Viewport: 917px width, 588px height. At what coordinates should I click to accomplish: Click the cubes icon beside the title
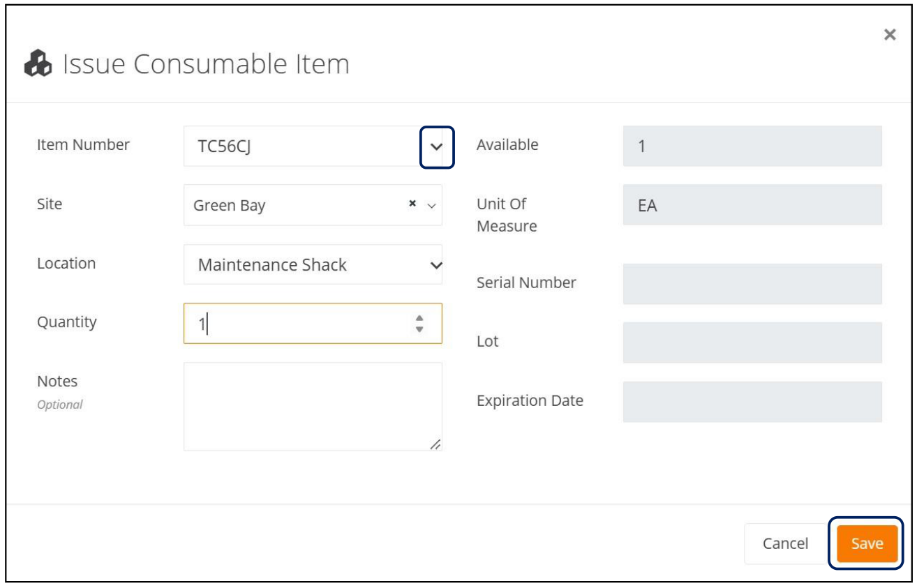pyautogui.click(x=38, y=64)
